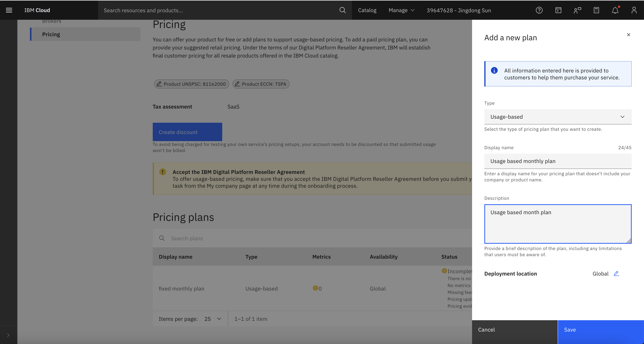The height and width of the screenshot is (344, 644).
Task: Expand the left sidebar chevron
Action: click(8, 335)
